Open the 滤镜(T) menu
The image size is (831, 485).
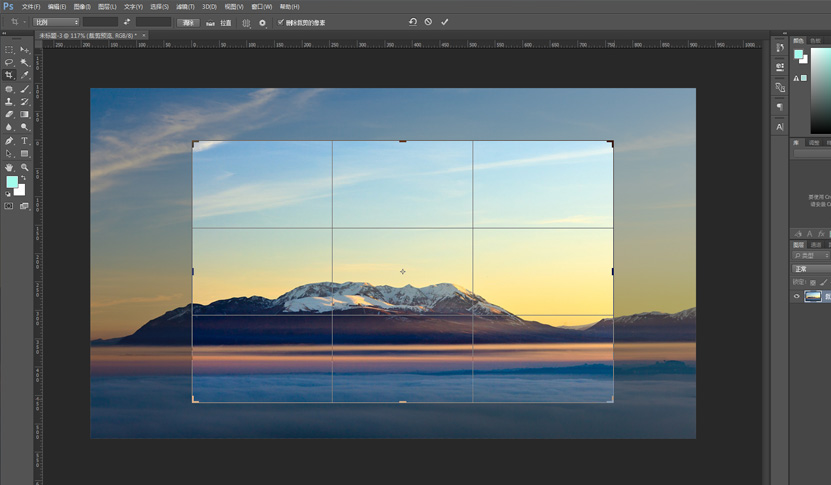click(x=184, y=6)
